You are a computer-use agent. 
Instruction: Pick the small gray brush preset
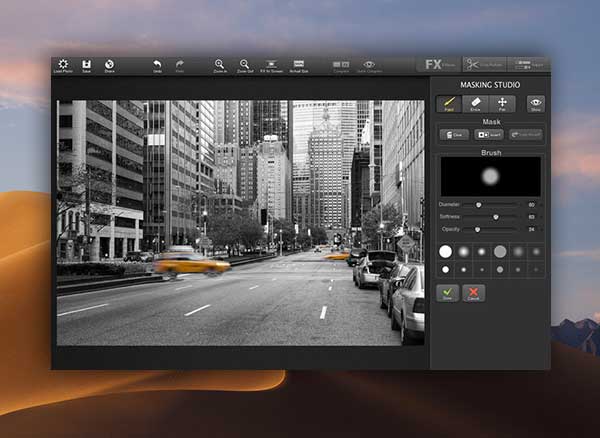(500, 270)
